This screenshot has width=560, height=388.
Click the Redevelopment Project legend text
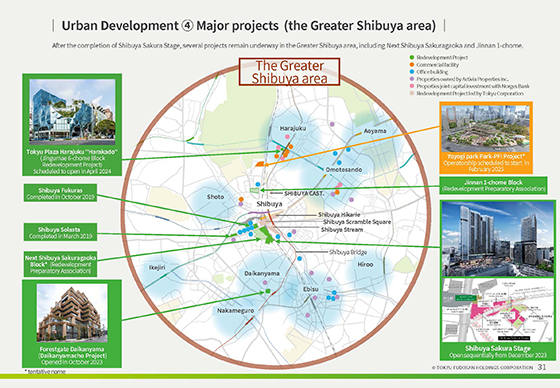(x=442, y=58)
